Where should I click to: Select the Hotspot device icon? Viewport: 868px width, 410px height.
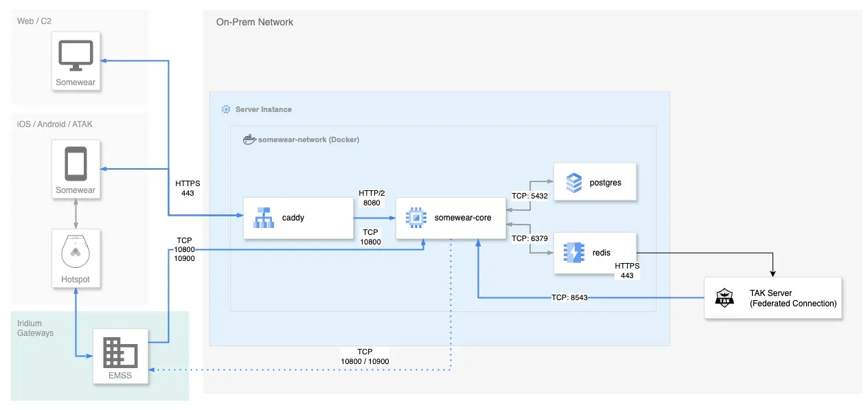76,253
